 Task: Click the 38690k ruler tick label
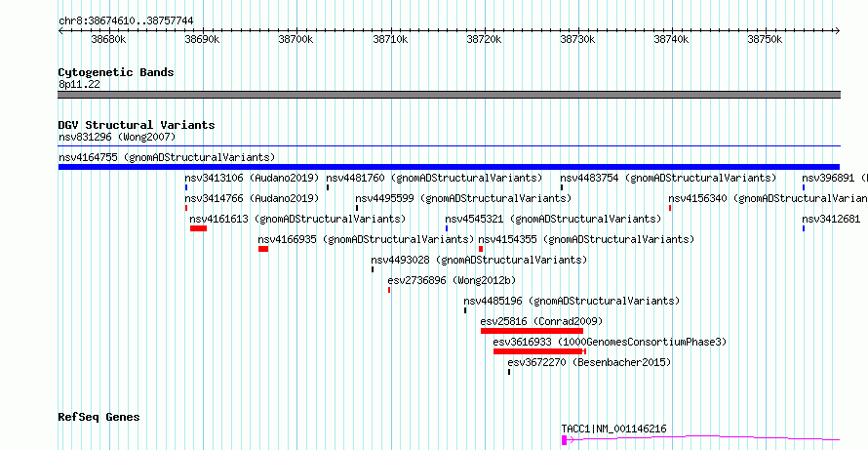(x=203, y=39)
